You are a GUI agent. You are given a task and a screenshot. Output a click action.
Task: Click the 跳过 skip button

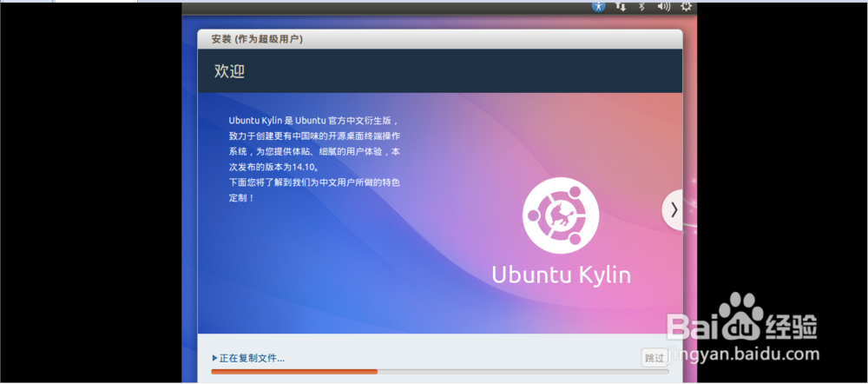pos(654,358)
